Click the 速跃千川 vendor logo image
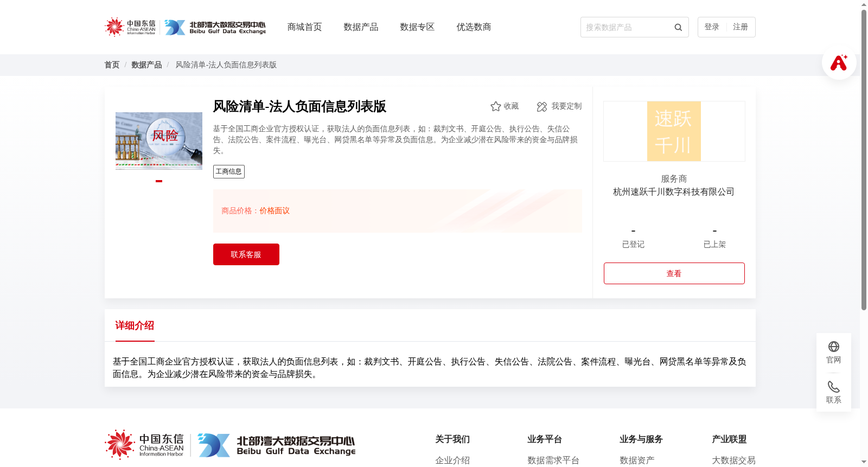 [x=674, y=131]
